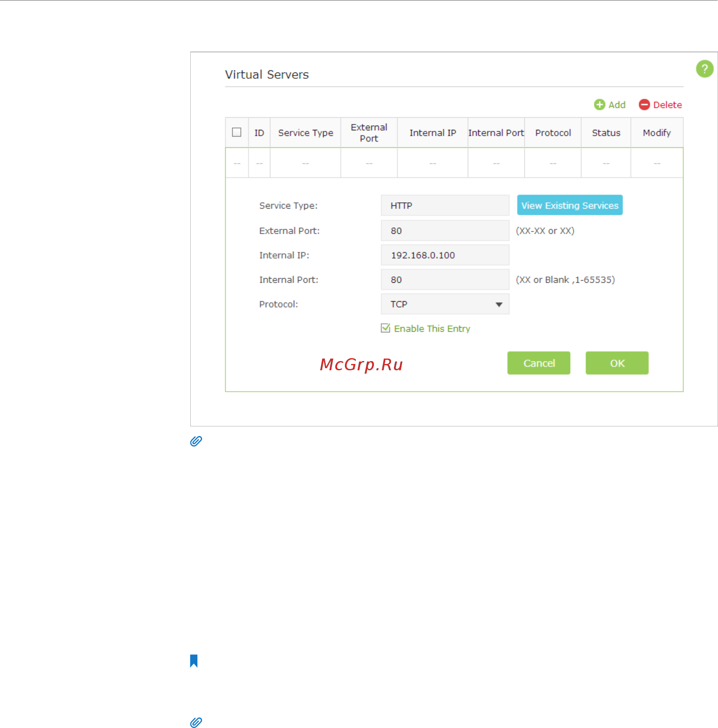
Task: Click the Status column header
Action: pos(606,133)
